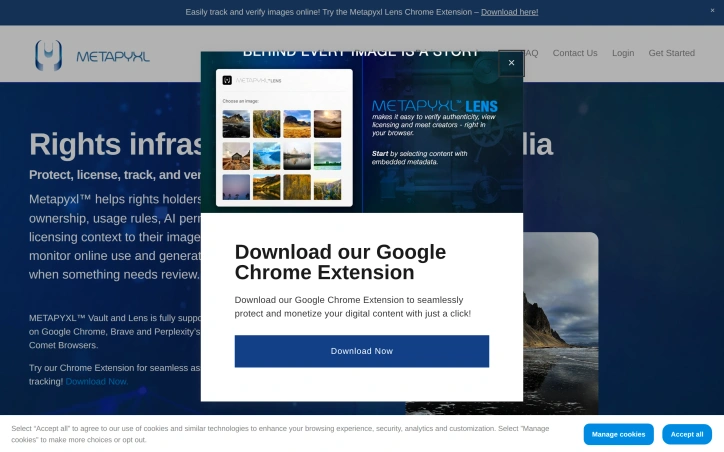Click the 'Protect, license, track' subheading
Screen dimensions: 724x452
pyautogui.click(x=115, y=175)
